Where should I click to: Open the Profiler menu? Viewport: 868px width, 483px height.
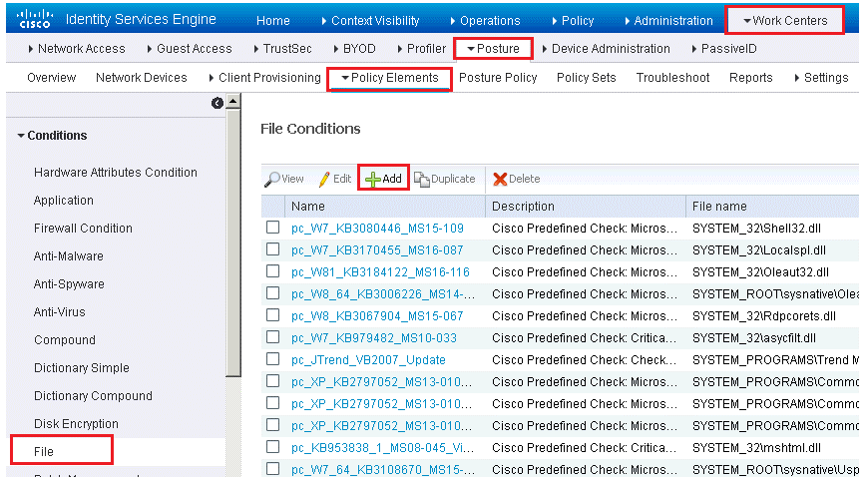coord(421,49)
